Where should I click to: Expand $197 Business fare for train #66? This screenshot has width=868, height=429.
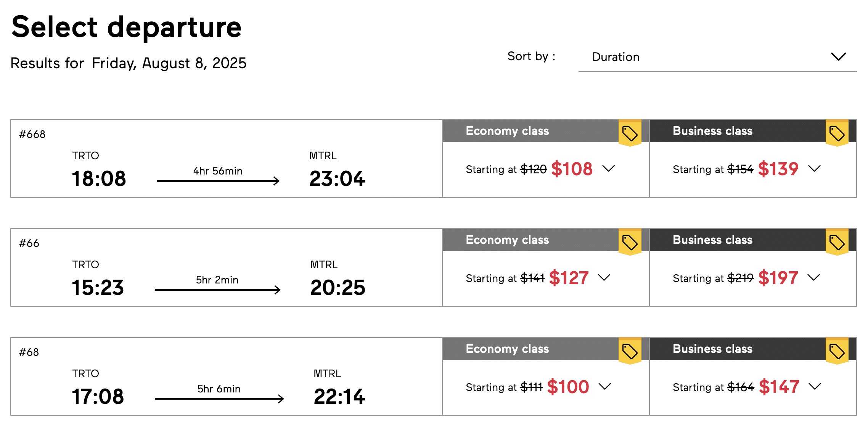813,277
